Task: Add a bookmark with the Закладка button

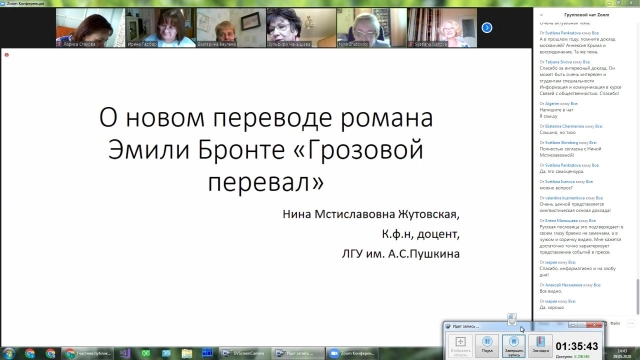Action: click(540, 345)
